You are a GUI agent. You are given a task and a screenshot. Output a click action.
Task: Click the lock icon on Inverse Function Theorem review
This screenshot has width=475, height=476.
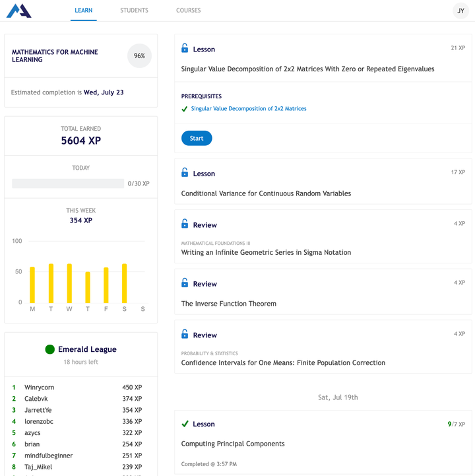tap(185, 283)
